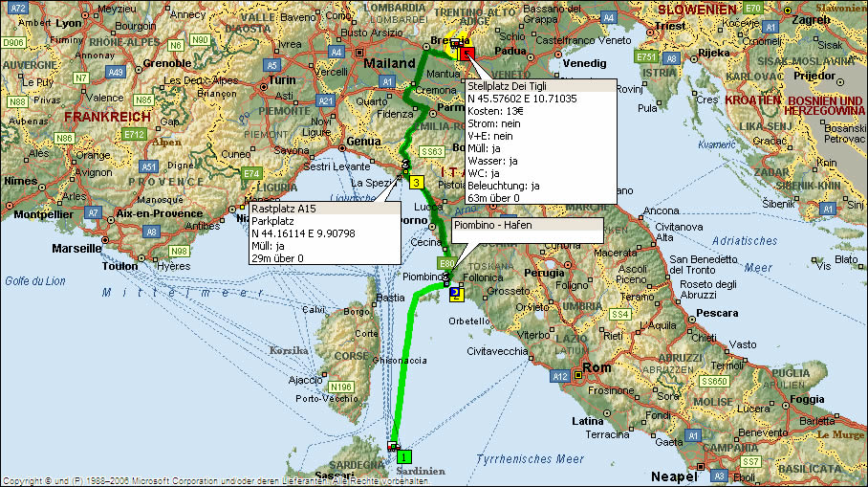Viewport: 868px width, 487px height.
Task: Click the A72 motorway shield
Action: coord(18,8)
